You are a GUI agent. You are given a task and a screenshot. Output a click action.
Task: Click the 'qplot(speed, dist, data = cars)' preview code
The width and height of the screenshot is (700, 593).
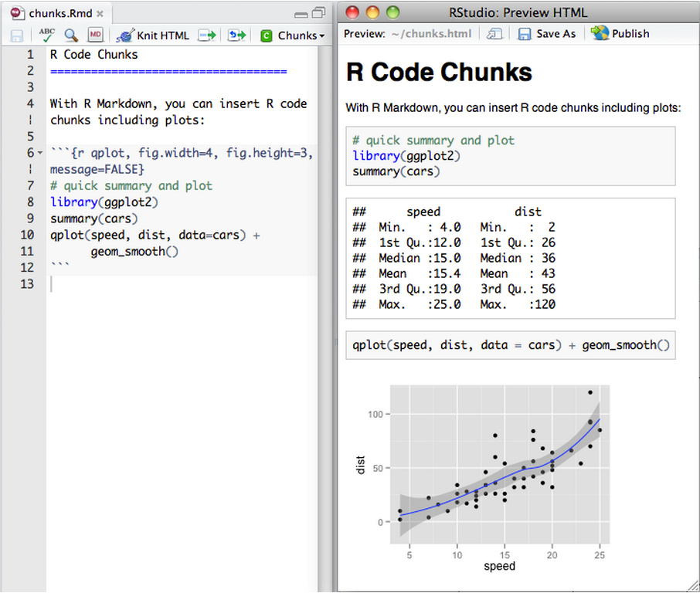pyautogui.click(x=457, y=345)
